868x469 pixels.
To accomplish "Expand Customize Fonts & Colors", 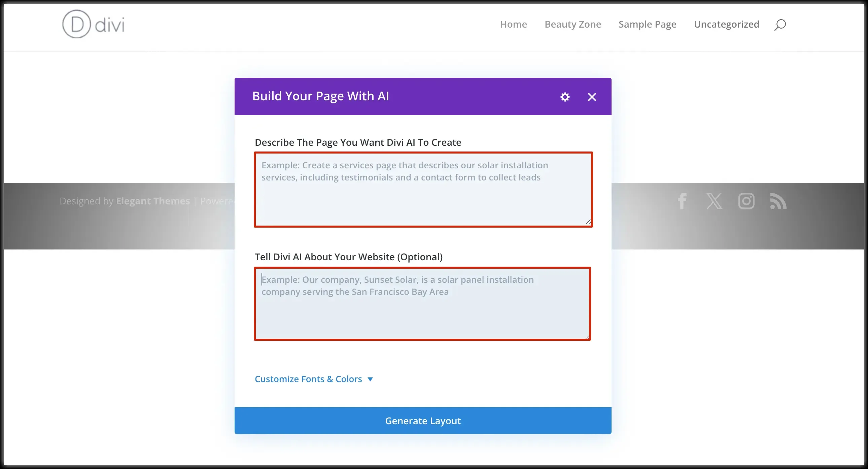I will (x=313, y=379).
